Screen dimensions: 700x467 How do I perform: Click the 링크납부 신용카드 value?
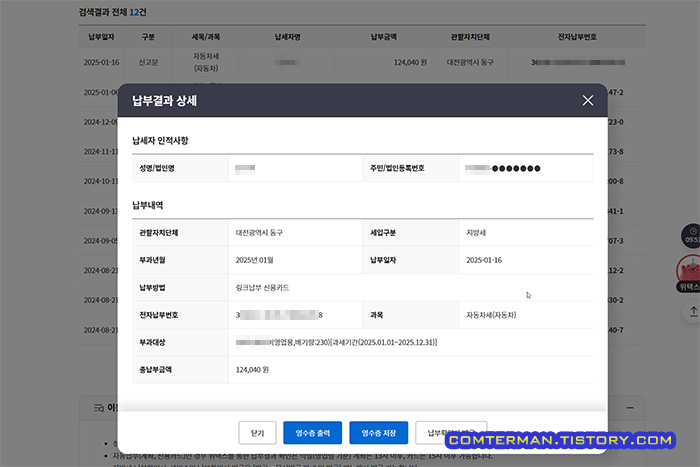[262, 288]
